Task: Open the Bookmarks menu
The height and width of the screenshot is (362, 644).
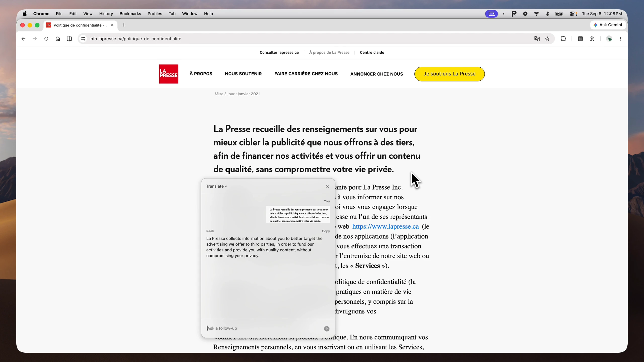Action: pos(130,14)
